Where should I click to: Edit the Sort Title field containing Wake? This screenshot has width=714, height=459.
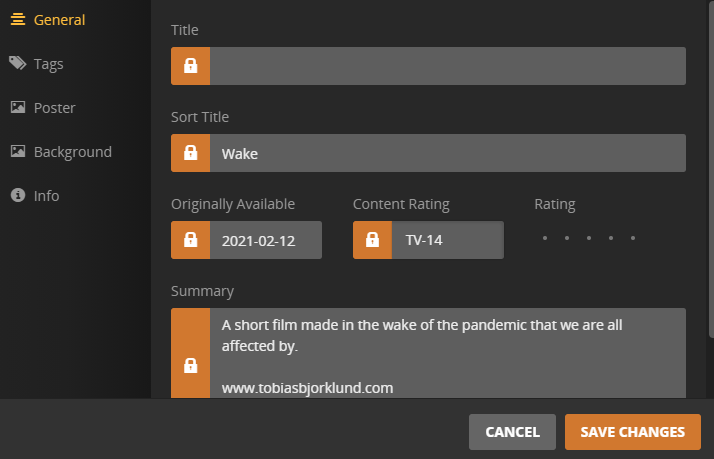[447, 153]
